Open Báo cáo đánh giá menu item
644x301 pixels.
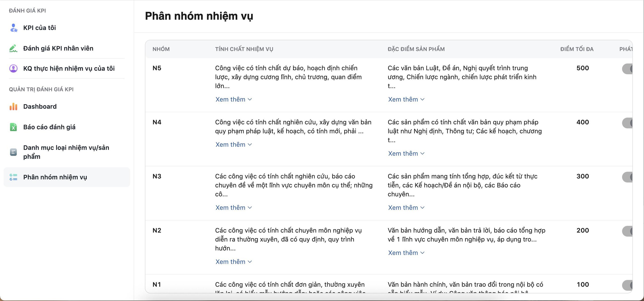coord(49,127)
